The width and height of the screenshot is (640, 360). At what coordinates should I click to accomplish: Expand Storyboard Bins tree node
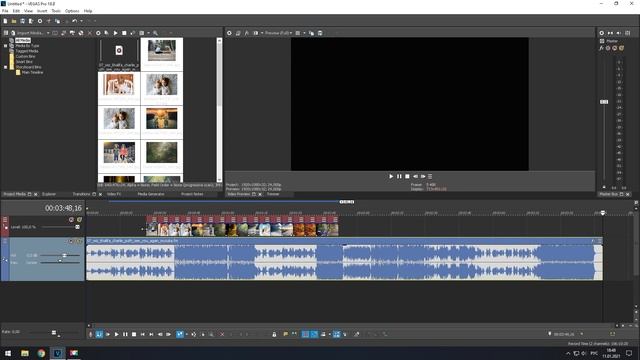coord(5,67)
